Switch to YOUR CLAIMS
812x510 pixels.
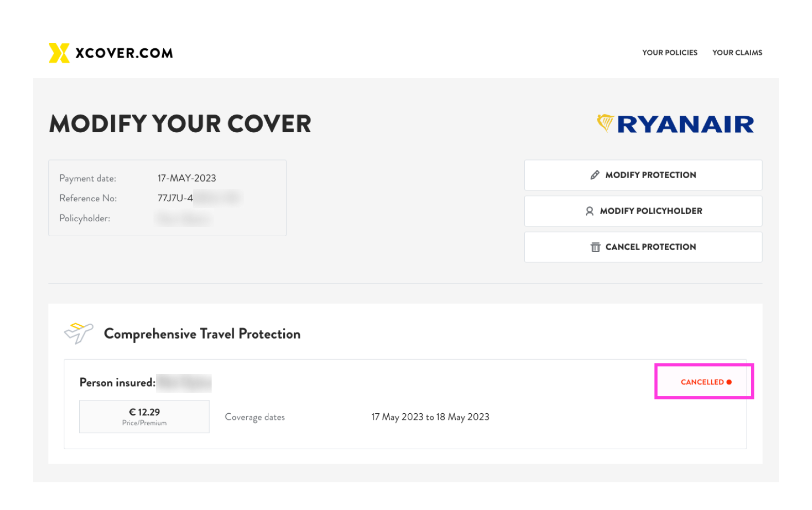point(737,52)
